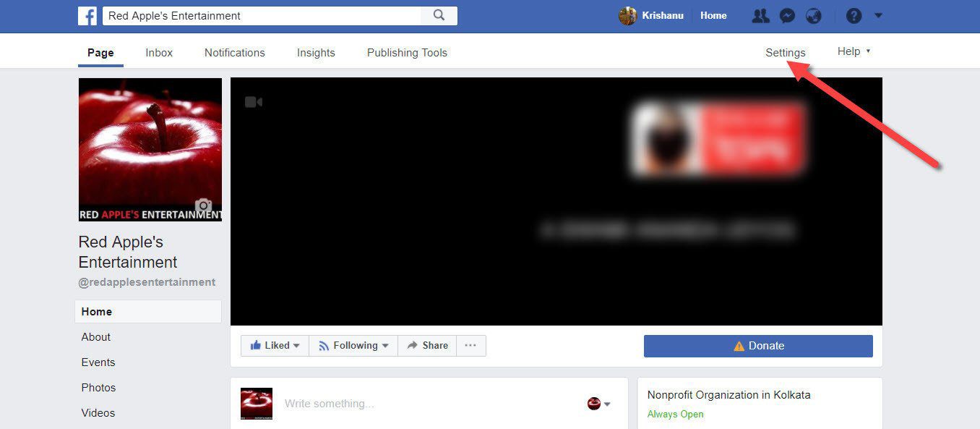Screen dimensions: 980x429
Task: Open About in the left sidebar
Action: (x=96, y=337)
